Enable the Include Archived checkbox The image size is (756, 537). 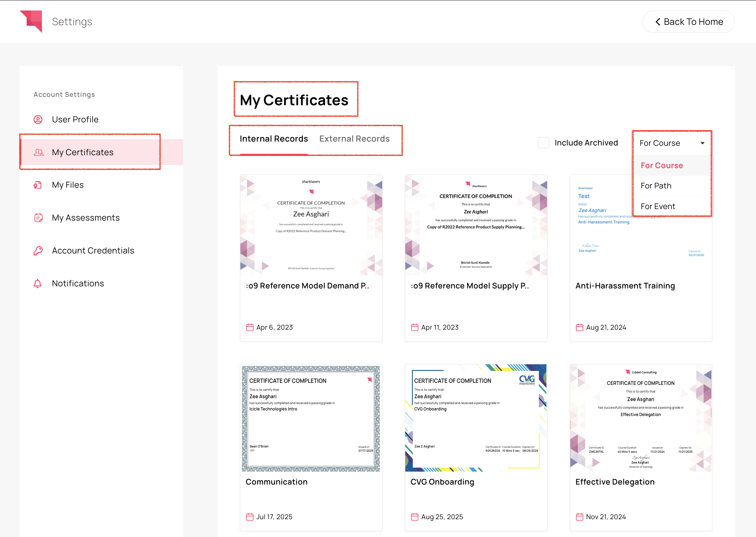tap(544, 143)
